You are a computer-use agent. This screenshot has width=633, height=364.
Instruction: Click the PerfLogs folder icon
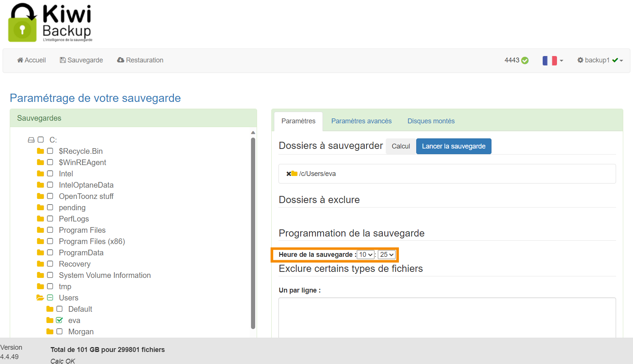pos(41,219)
